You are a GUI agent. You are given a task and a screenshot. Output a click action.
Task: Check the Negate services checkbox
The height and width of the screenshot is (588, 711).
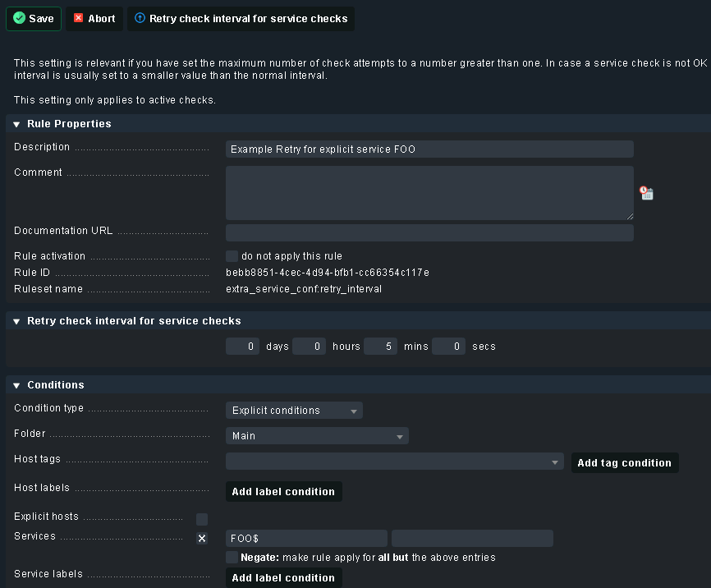click(x=232, y=558)
